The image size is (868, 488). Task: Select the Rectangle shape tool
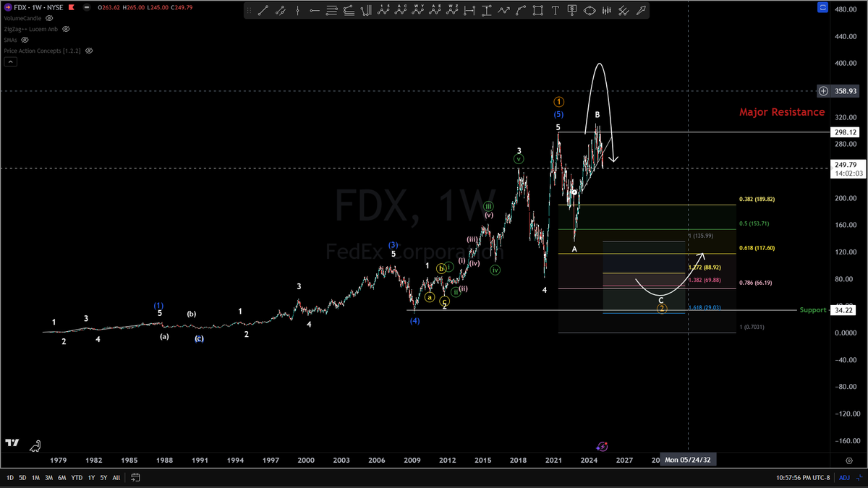pyautogui.click(x=538, y=10)
